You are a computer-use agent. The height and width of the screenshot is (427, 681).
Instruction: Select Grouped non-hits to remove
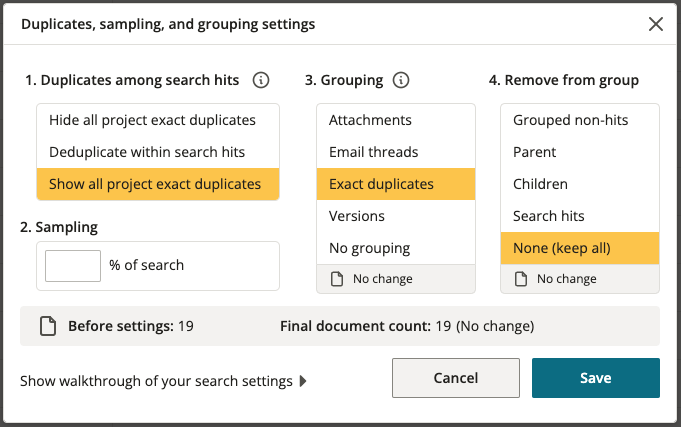tap(580, 120)
